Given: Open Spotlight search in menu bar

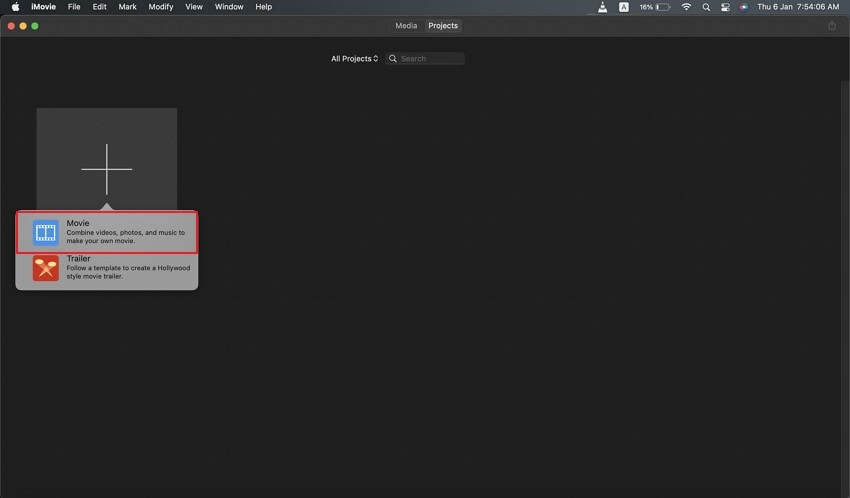Looking at the screenshot, I should 706,7.
